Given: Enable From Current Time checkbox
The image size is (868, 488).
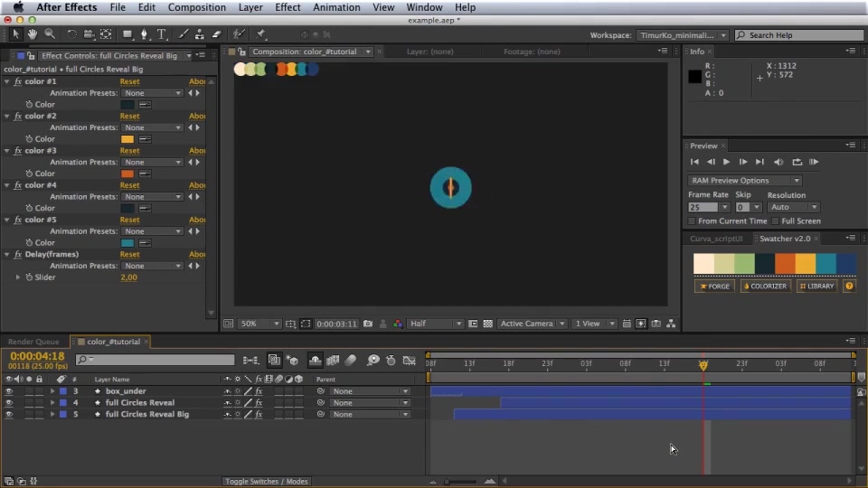Looking at the screenshot, I should click(x=692, y=221).
